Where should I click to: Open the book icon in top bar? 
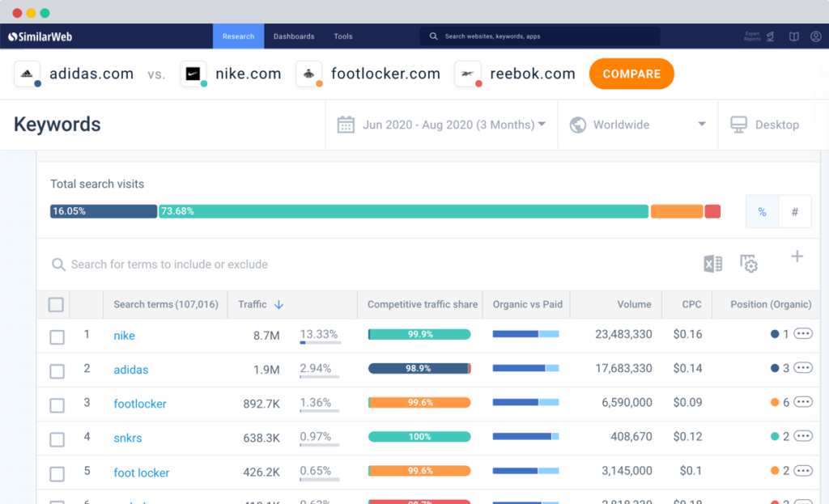click(794, 36)
